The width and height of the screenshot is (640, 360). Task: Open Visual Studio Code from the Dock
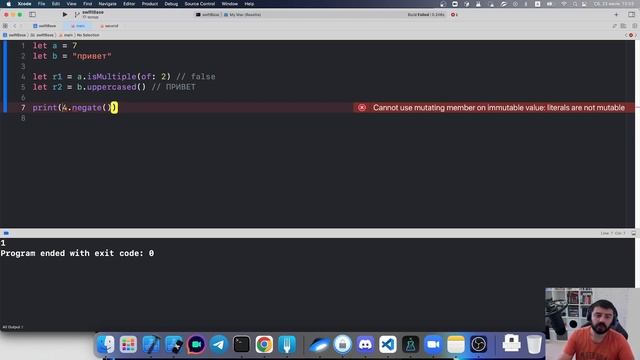(x=388, y=344)
